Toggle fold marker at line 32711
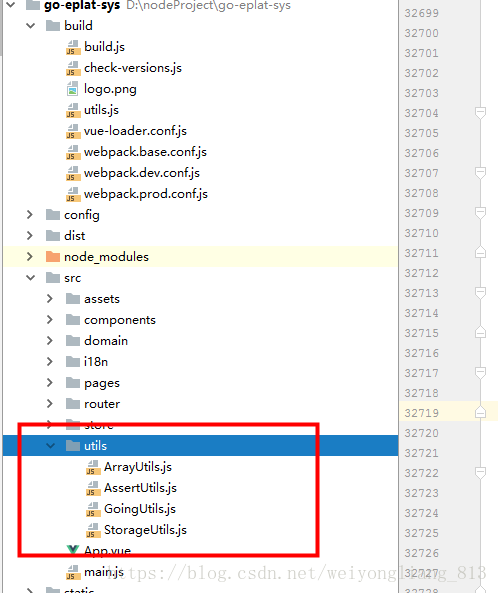Image resolution: width=498 pixels, height=593 pixels. [x=480, y=252]
